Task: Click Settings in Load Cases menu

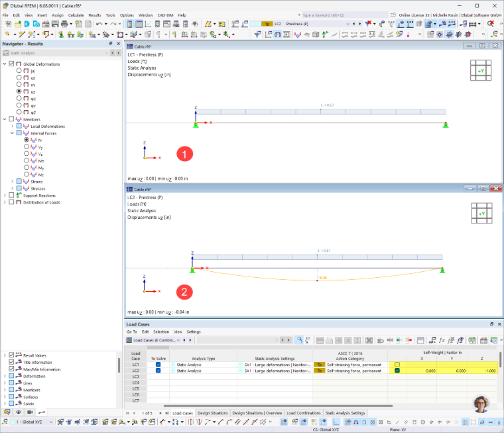Action: click(x=194, y=332)
